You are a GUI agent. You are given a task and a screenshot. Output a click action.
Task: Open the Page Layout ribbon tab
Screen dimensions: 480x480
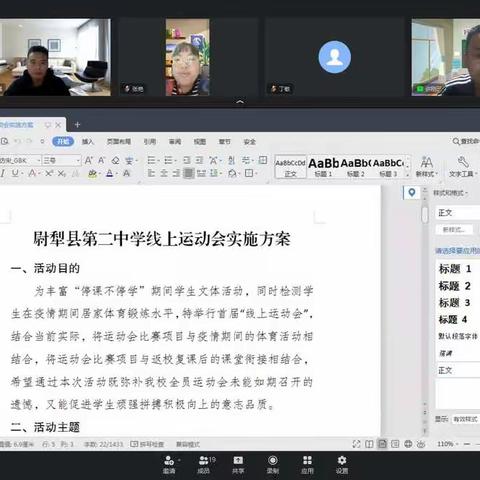(x=119, y=141)
